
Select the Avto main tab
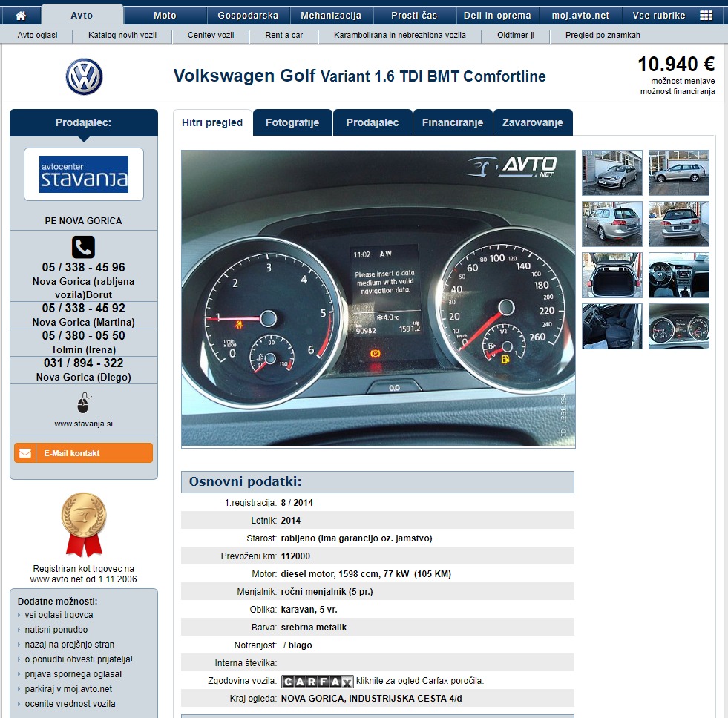point(82,16)
